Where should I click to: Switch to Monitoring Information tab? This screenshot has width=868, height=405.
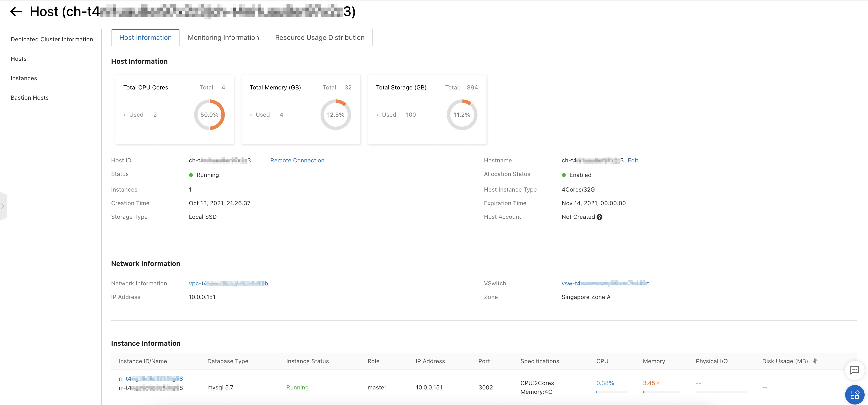[x=223, y=37]
